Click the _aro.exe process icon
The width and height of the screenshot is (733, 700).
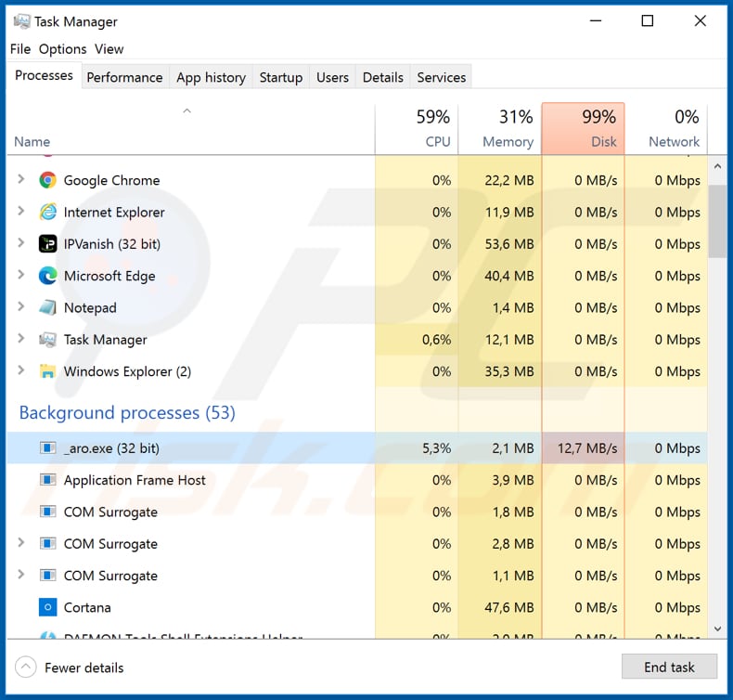[47, 448]
